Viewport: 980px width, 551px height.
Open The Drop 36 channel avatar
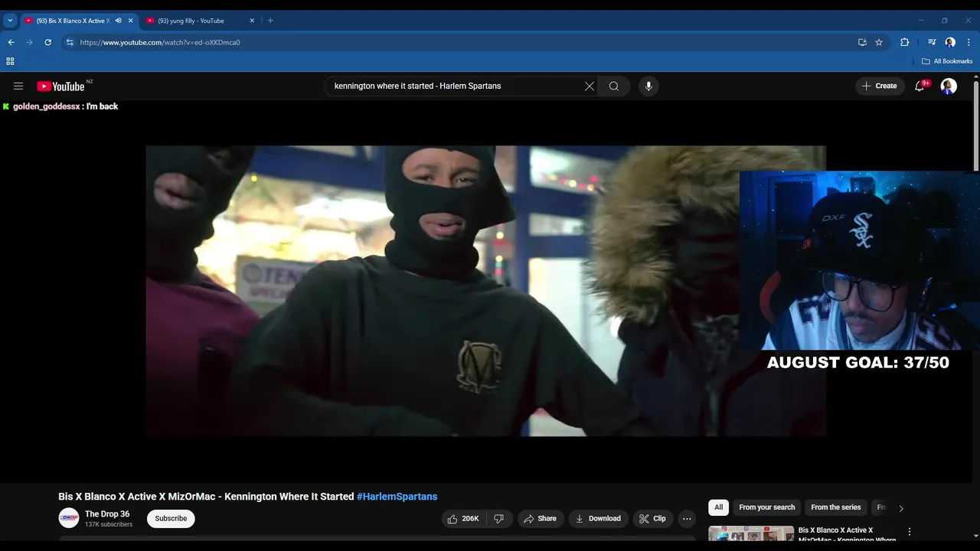69,518
